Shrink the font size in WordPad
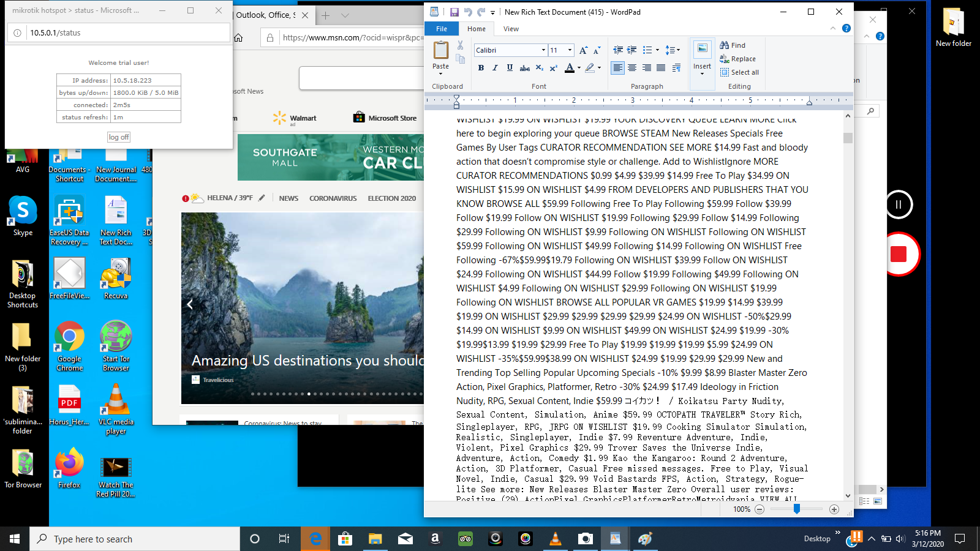980x551 pixels. point(596,50)
